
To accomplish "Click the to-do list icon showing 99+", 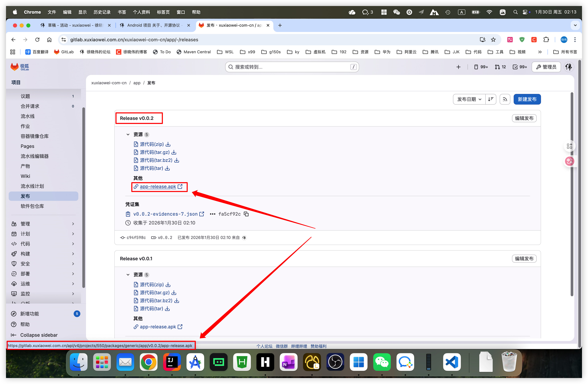I will 520,67.
